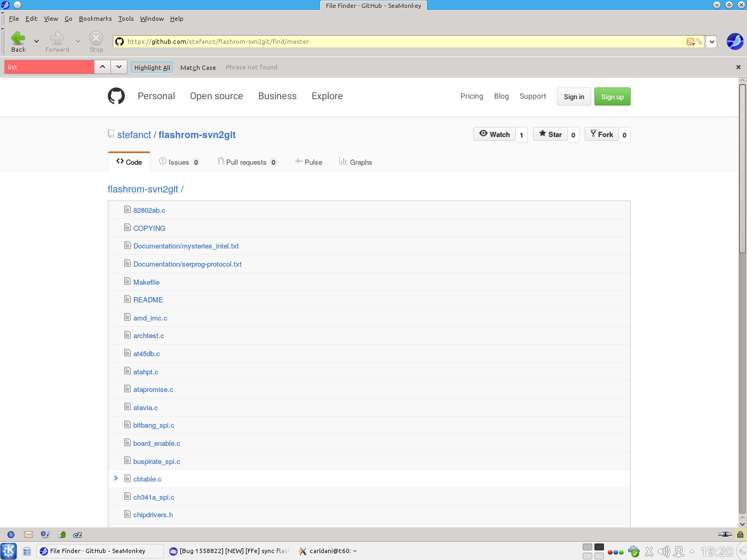
Task: Open the KDE application launcher
Action: coord(9,551)
